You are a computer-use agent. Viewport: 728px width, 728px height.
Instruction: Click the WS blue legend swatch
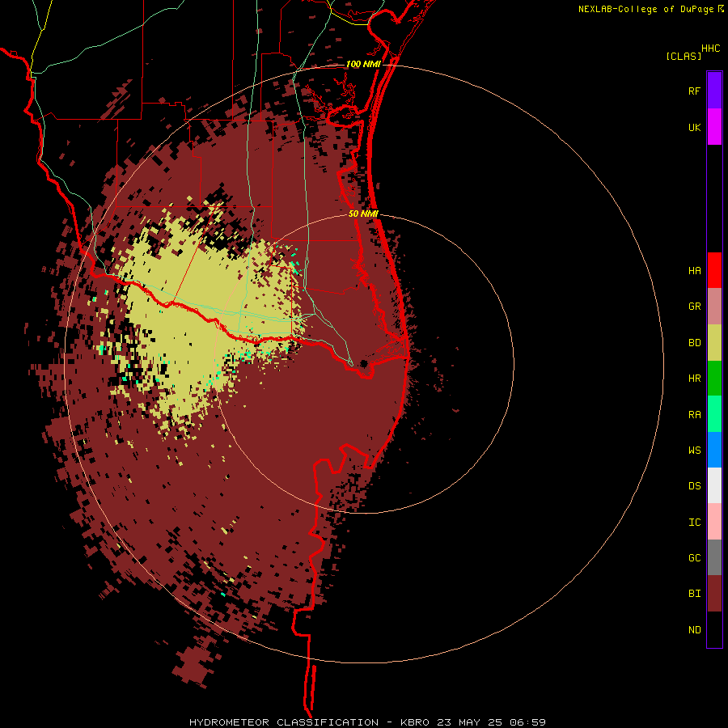pos(714,450)
